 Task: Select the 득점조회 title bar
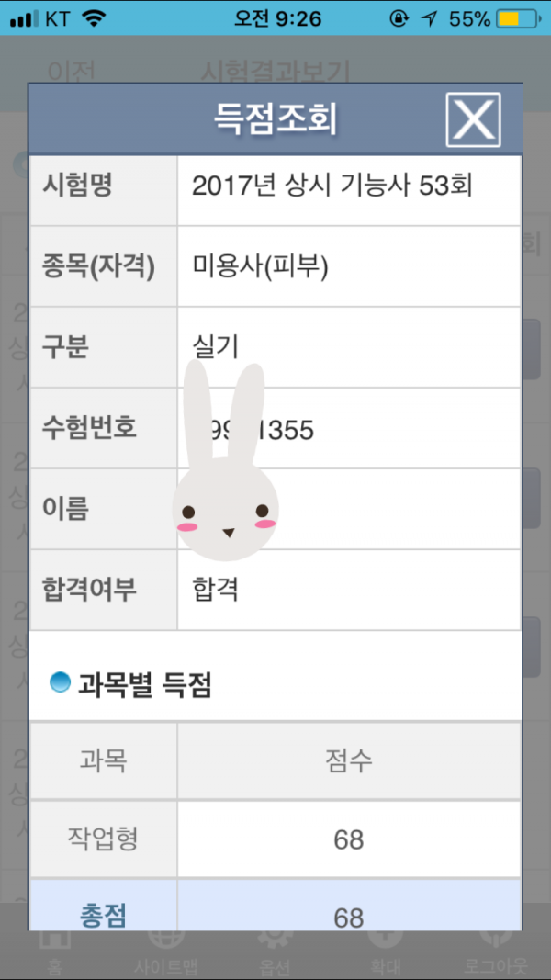275,119
